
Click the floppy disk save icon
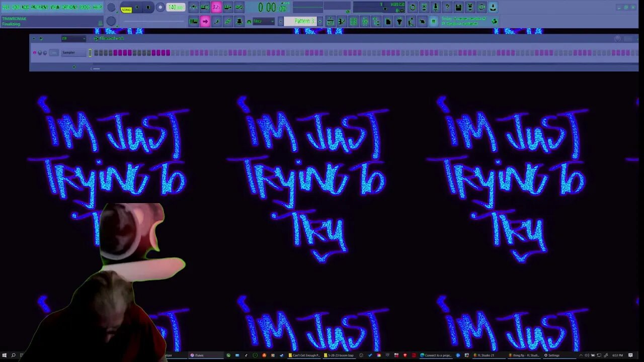coord(458,7)
